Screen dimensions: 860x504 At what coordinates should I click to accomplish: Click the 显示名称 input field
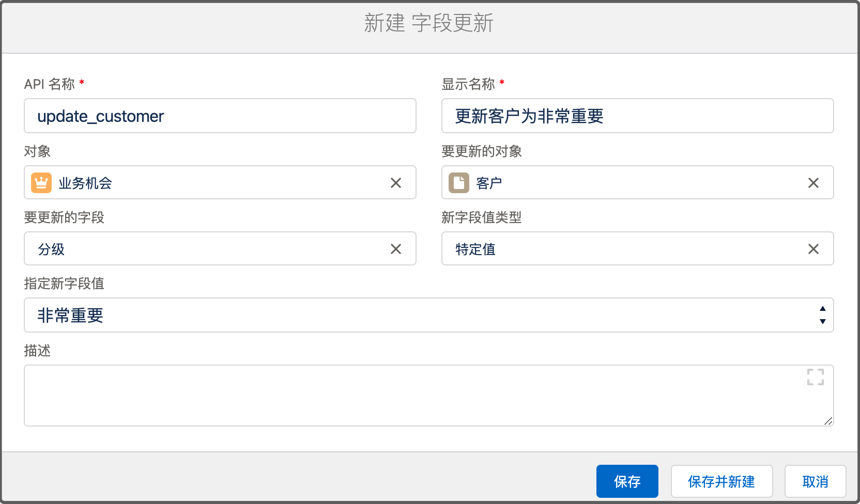(637, 116)
